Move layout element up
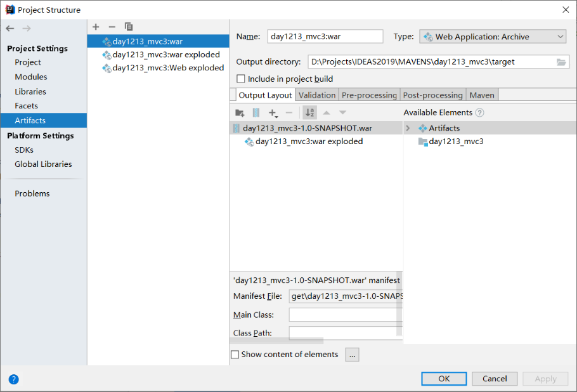Image resolution: width=577 pixels, height=392 pixels. click(327, 113)
